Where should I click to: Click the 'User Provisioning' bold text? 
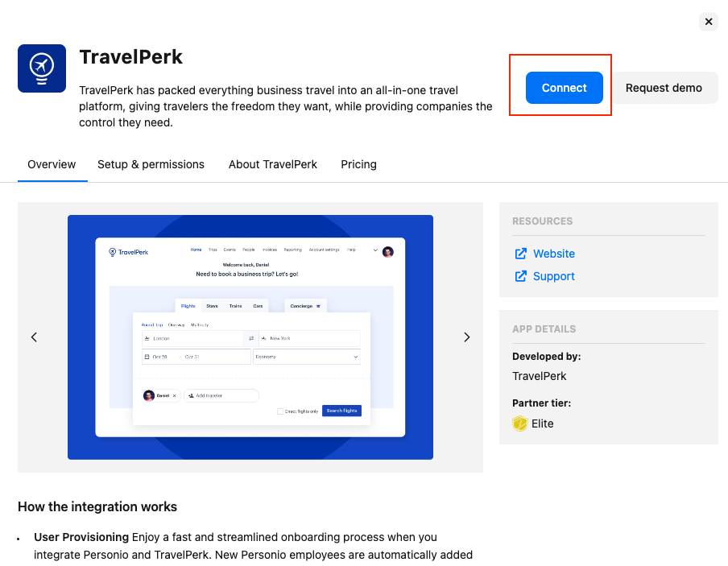(x=81, y=537)
